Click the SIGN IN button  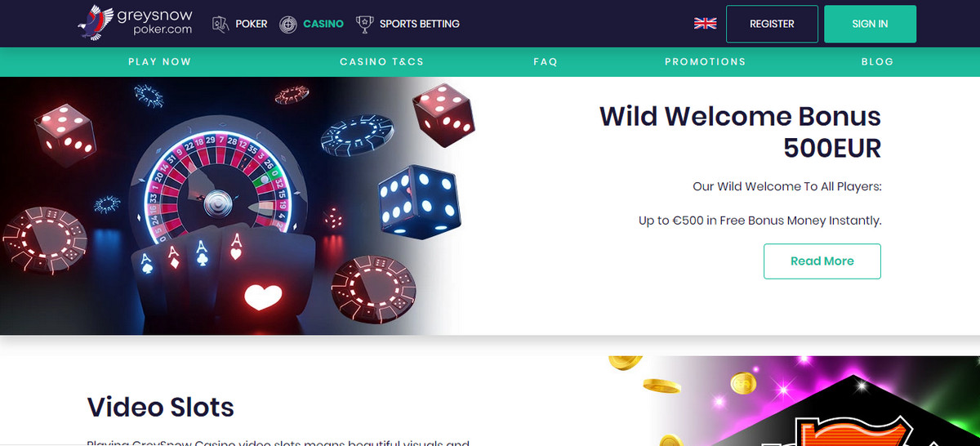click(870, 24)
